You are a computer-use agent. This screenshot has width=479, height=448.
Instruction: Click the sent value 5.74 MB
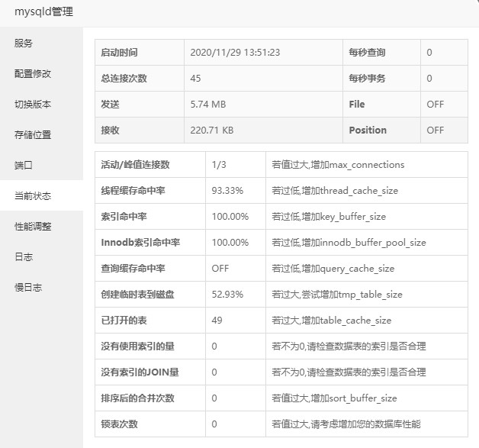click(208, 105)
